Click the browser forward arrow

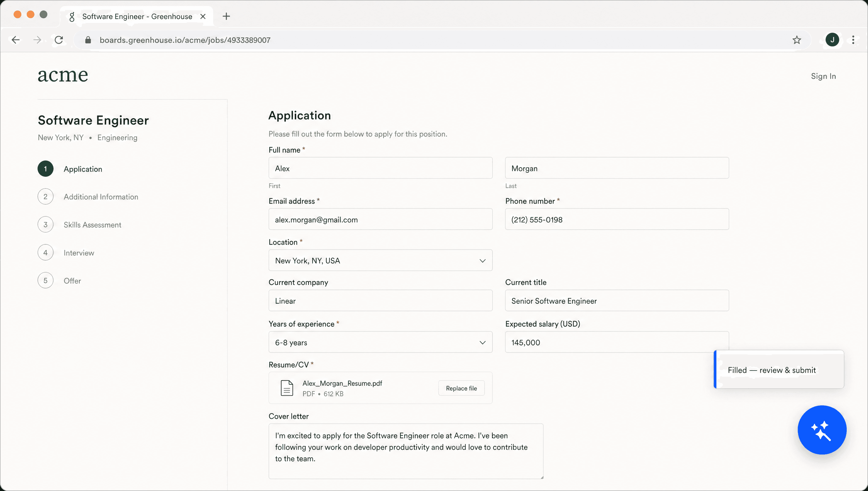tap(37, 40)
